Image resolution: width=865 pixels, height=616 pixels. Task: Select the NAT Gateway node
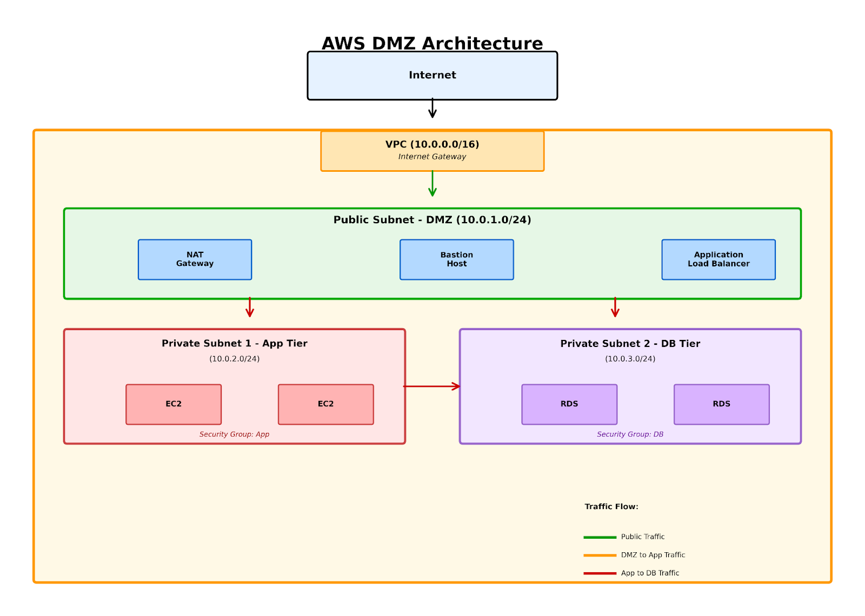[195, 259]
